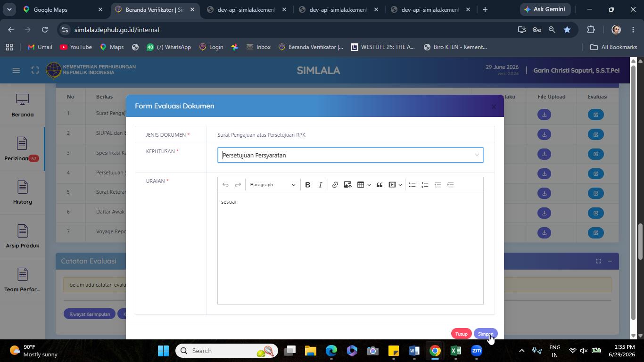
Task: Open the hamburger sidebar menu
Action: 16,70
